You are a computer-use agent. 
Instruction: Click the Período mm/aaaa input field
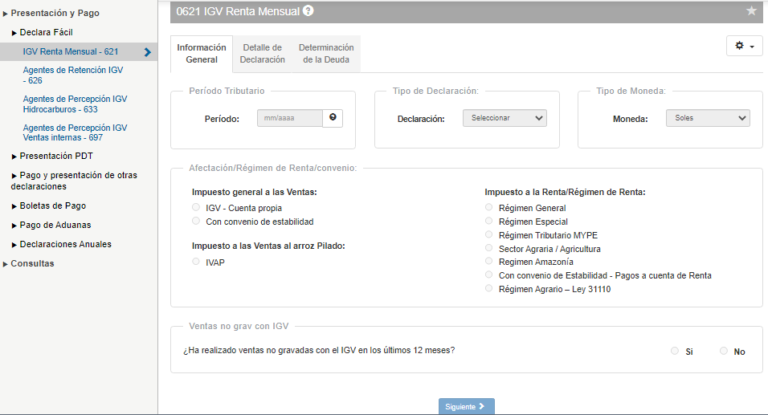[x=289, y=118]
